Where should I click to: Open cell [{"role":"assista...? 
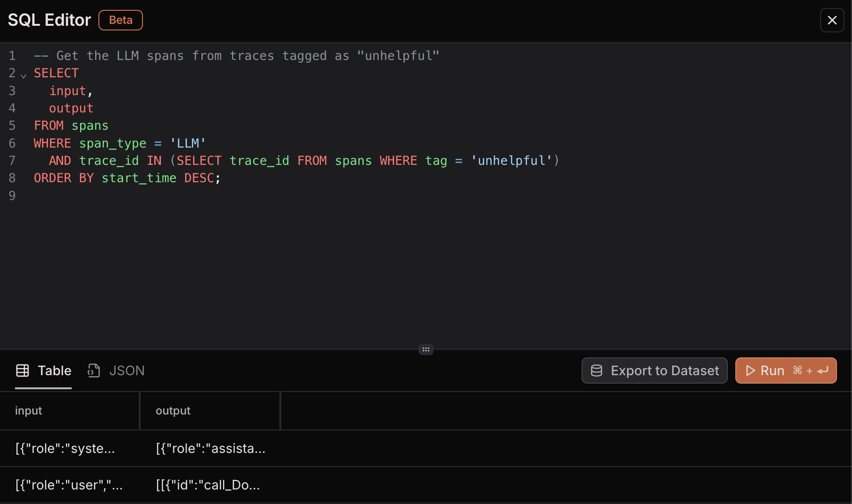pos(210,448)
